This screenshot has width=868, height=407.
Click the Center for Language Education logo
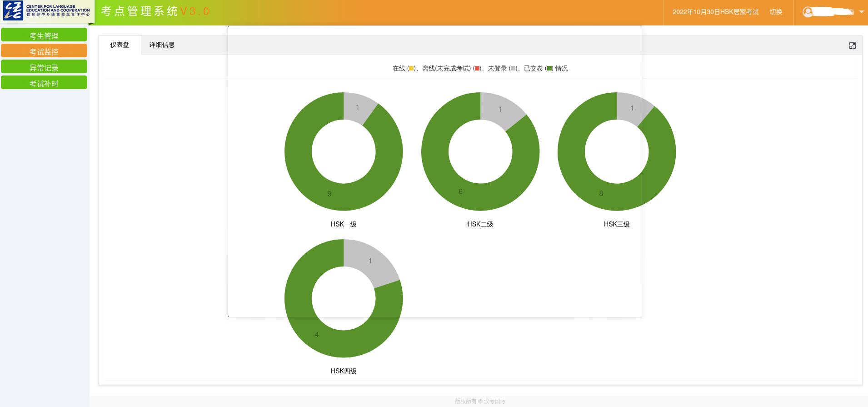[x=47, y=11]
